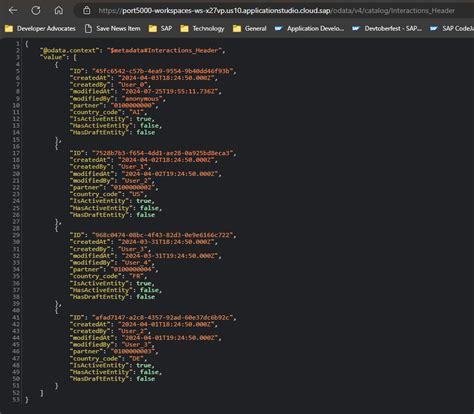Click country_code value "DE"

pos(136,358)
